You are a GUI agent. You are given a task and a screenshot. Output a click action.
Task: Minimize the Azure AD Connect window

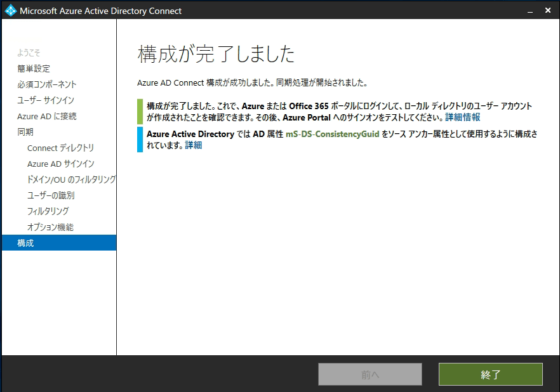pyautogui.click(x=530, y=11)
